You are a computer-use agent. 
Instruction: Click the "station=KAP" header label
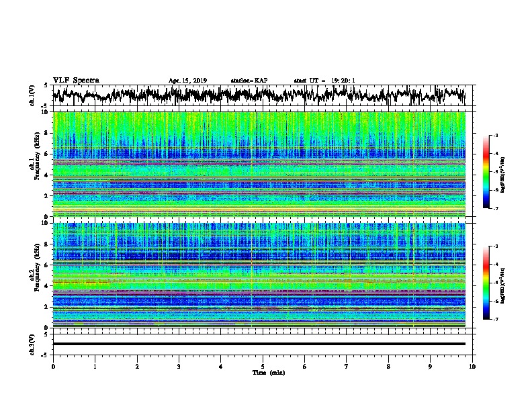click(249, 81)
